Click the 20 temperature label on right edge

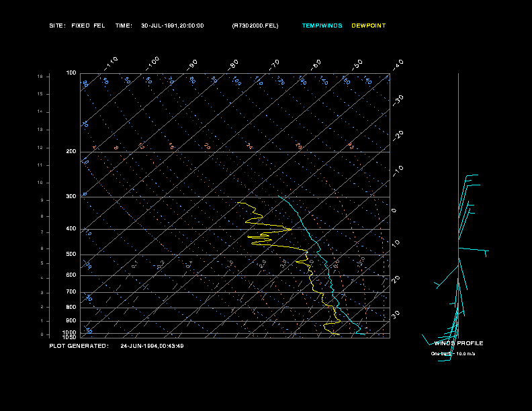pos(396,279)
